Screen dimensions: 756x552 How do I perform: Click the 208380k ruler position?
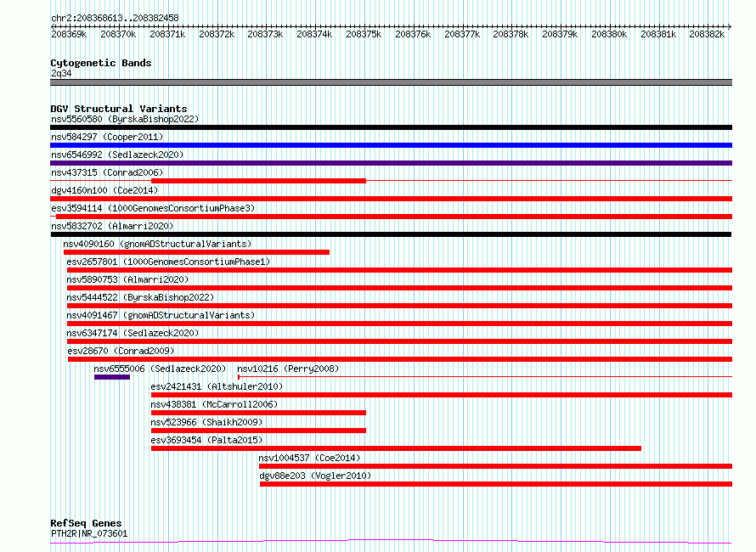[609, 34]
